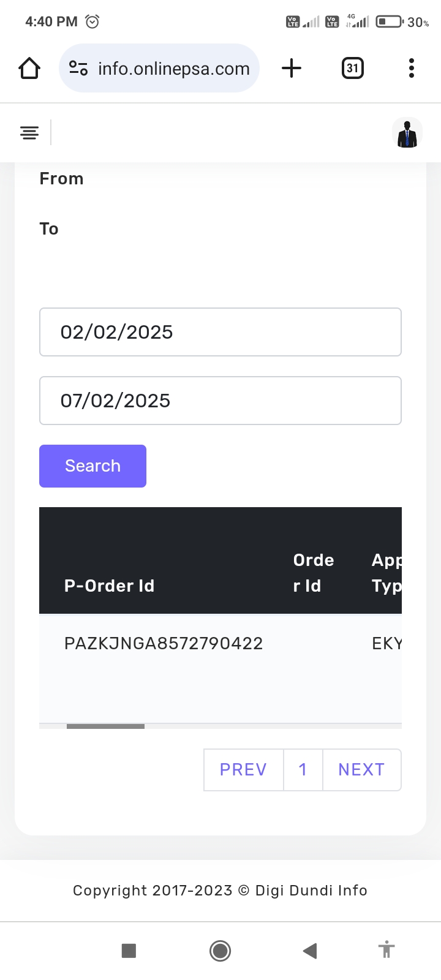Open the tab switcher showing 31 tabs
This screenshot has width=441, height=980.
coord(352,68)
